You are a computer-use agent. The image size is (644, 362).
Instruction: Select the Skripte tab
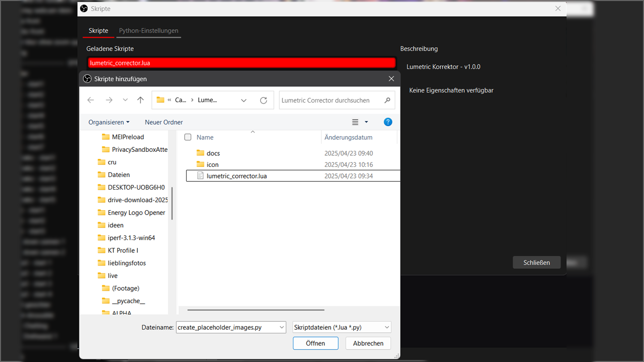(x=98, y=31)
